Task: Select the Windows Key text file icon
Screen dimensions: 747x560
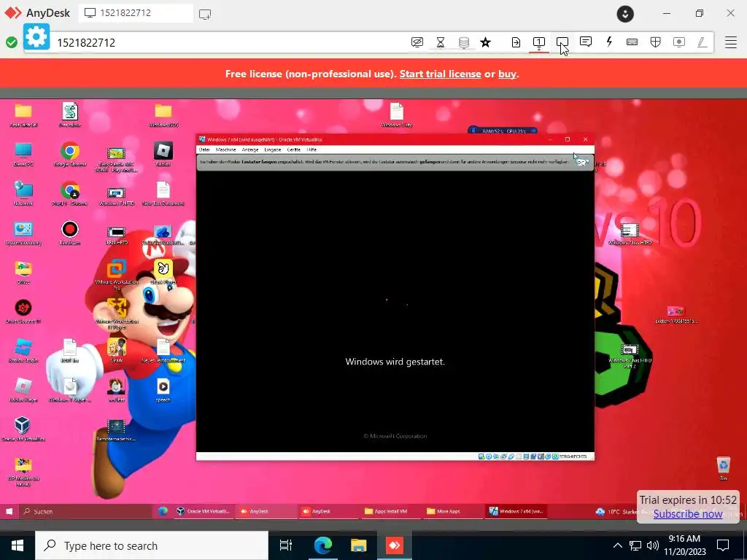Action: [x=396, y=116]
